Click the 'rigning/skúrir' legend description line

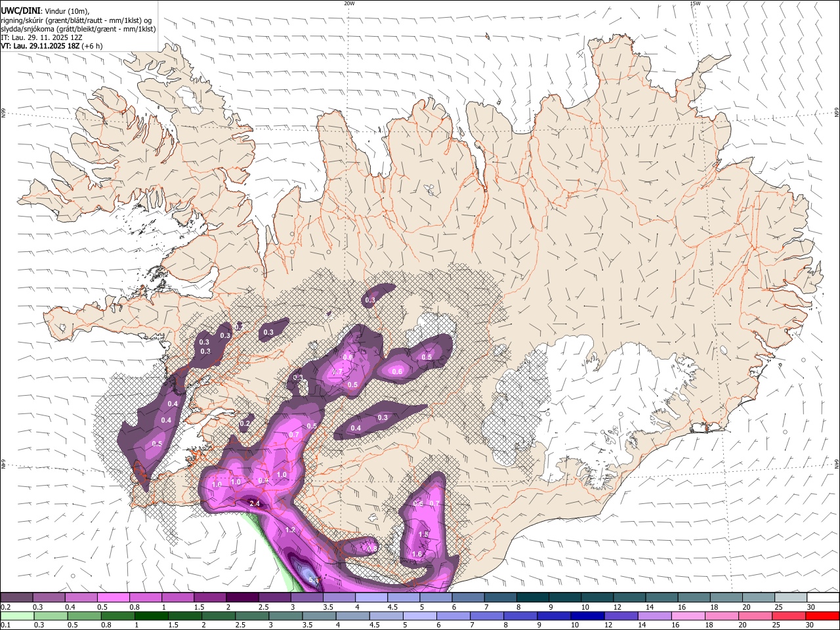pyautogui.click(x=76, y=20)
